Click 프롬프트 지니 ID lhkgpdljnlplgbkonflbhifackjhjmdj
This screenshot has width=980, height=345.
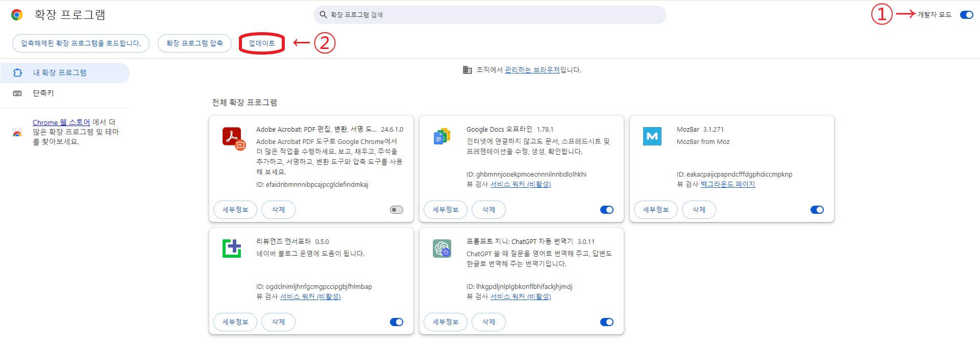click(x=519, y=286)
